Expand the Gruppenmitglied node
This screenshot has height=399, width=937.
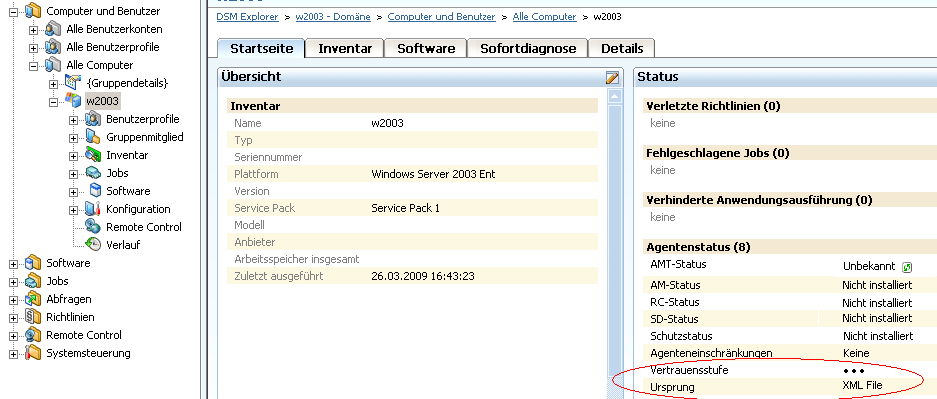(74, 139)
